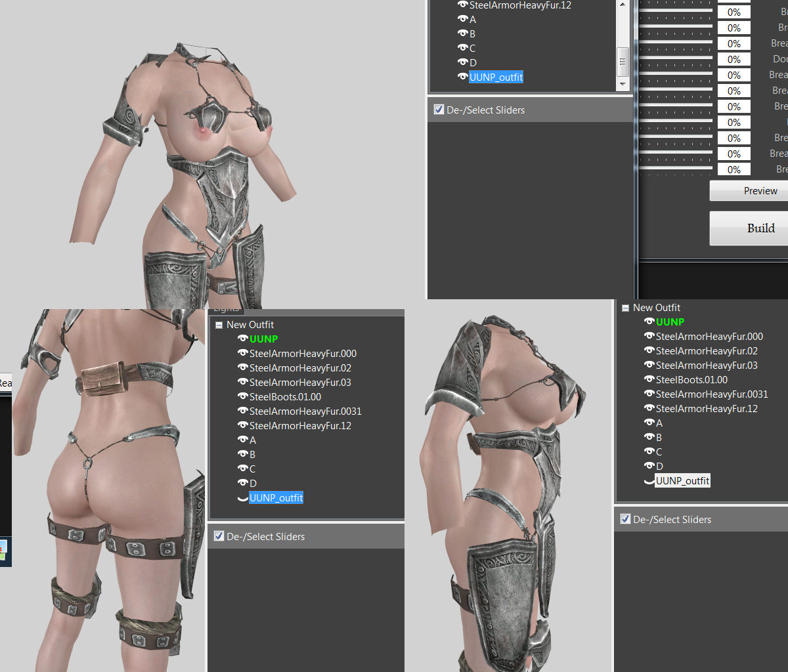This screenshot has width=788, height=672.
Task: Select mesh row D in the upper-right tree
Action: [473, 63]
